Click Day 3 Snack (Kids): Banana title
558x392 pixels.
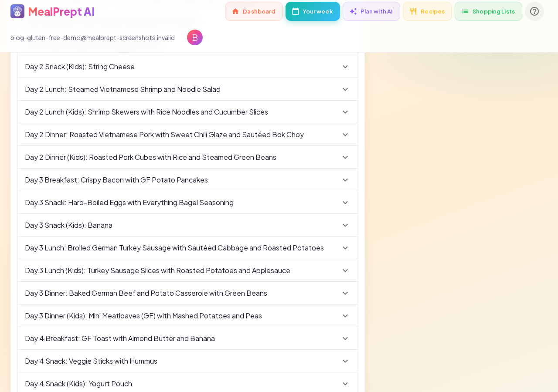69,225
